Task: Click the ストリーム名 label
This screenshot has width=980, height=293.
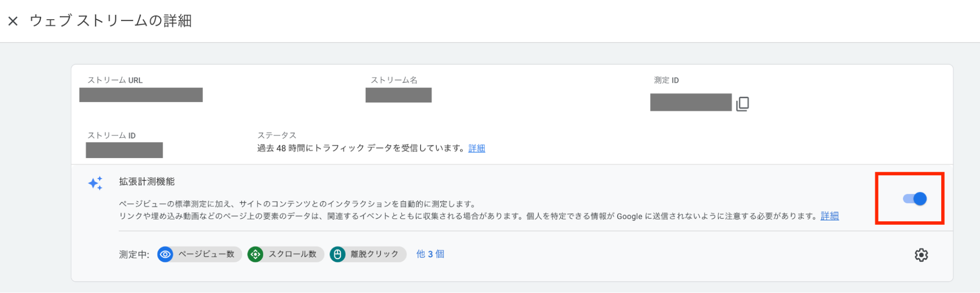Action: (x=394, y=80)
